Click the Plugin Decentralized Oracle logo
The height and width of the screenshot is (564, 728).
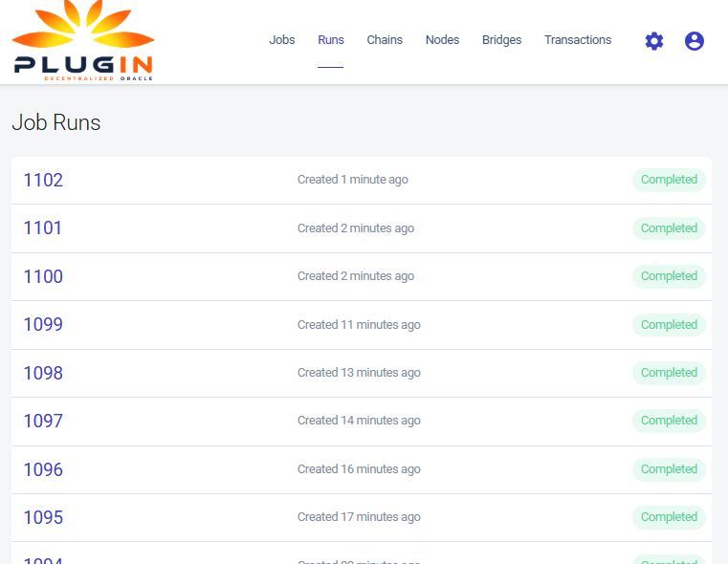[83, 41]
